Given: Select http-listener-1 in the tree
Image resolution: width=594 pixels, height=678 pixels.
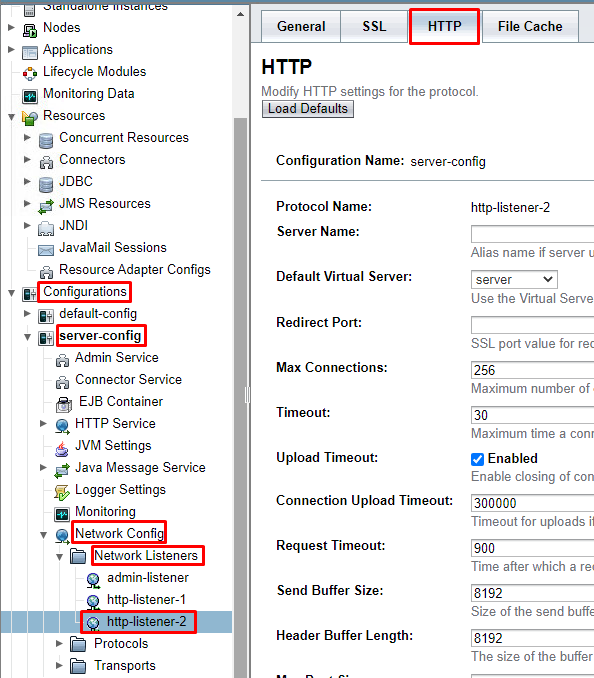Looking at the screenshot, I should click(146, 599).
